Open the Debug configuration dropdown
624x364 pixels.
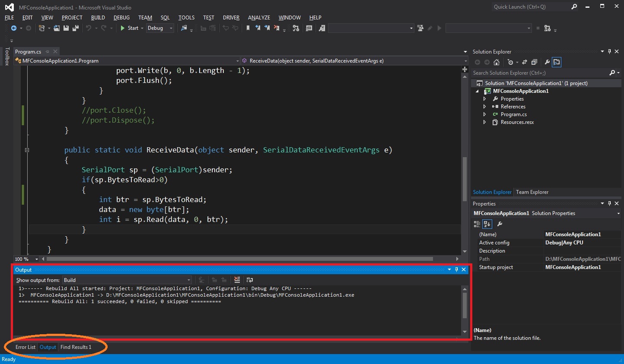pos(160,28)
